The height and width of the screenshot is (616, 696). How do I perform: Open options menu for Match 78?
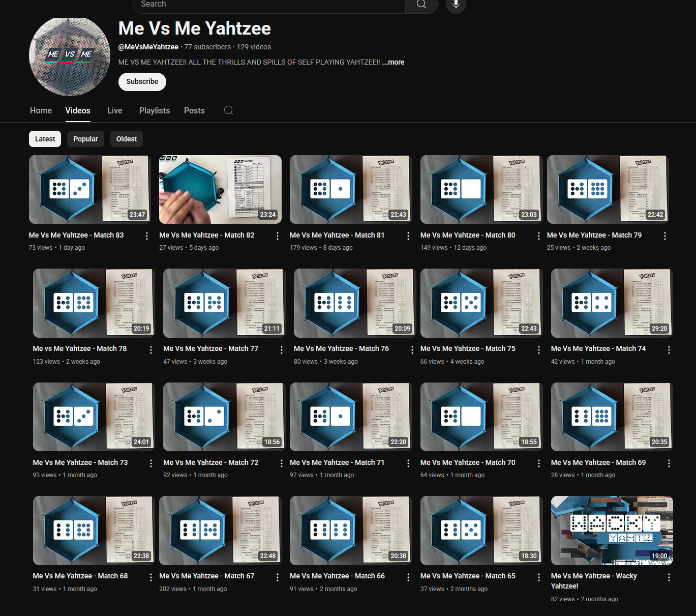[x=151, y=350]
